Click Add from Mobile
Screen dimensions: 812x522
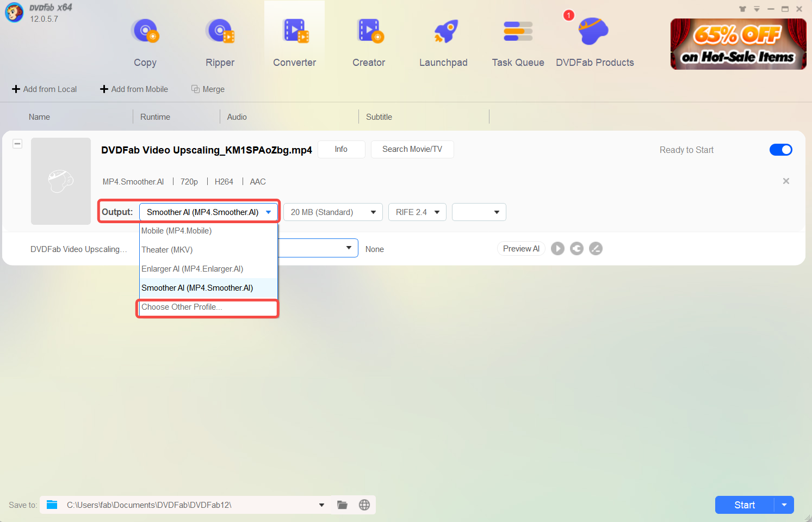134,89
